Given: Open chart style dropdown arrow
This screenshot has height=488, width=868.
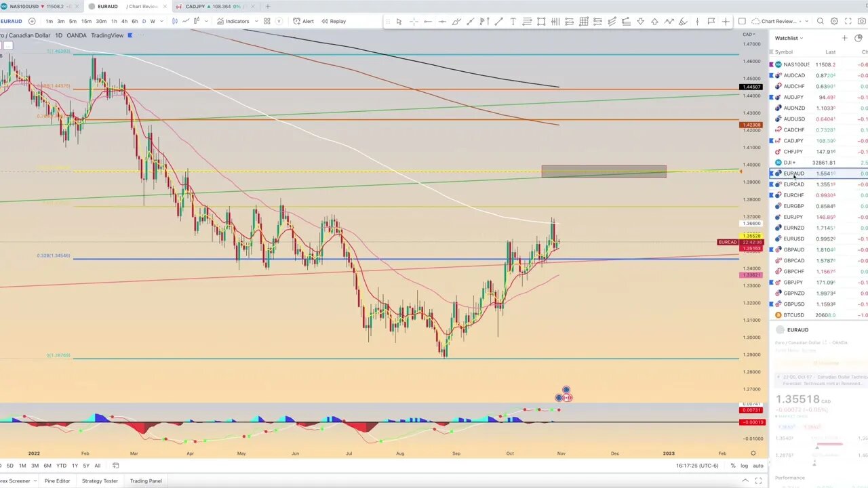Looking at the screenshot, I should [206, 21].
